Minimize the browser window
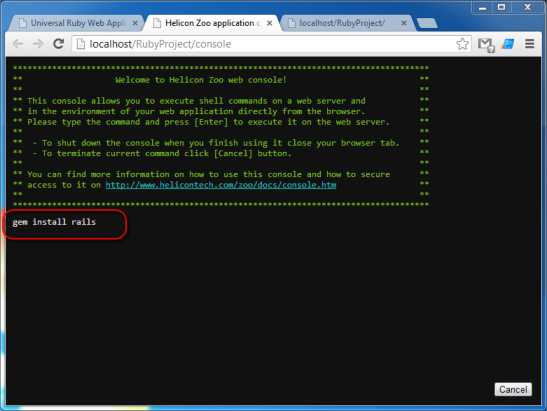 (482, 7)
